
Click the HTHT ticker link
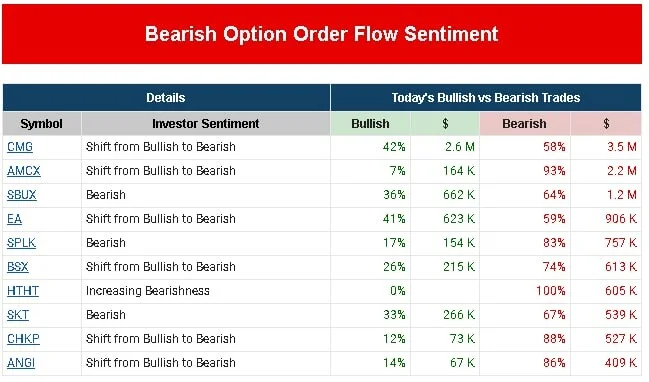[x=23, y=291]
